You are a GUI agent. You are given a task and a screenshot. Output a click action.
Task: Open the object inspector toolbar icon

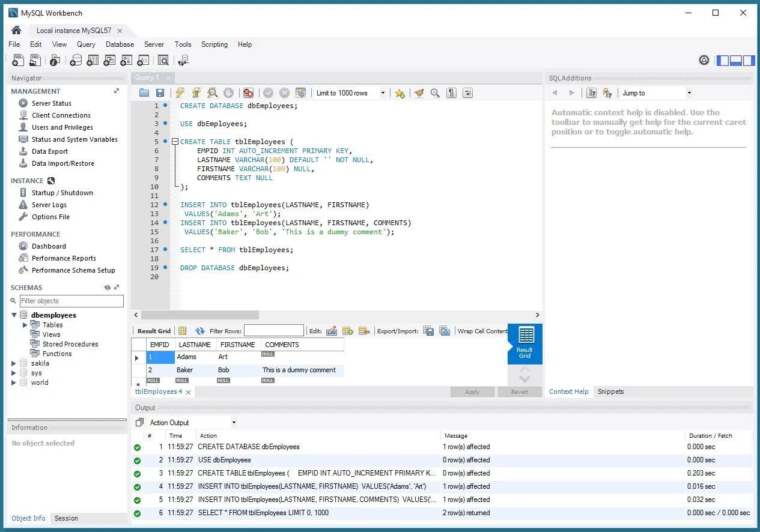(x=55, y=60)
